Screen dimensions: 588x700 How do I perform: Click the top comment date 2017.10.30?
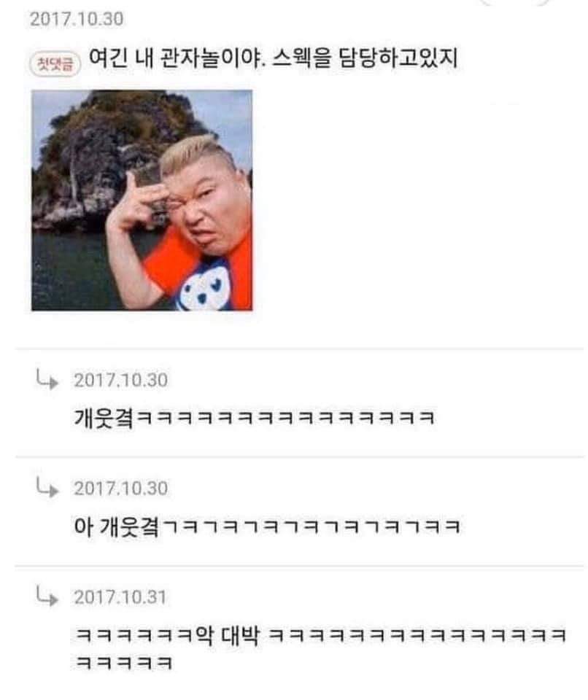point(77,19)
